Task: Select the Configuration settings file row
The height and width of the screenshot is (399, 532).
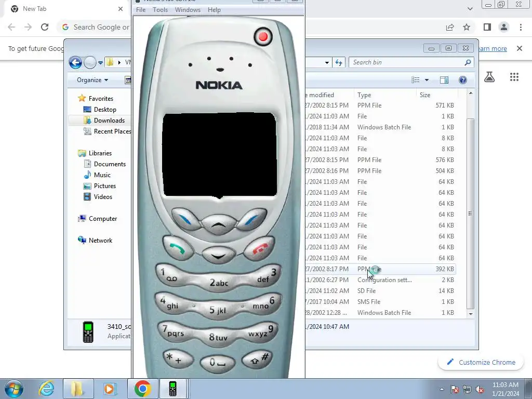Action: pyautogui.click(x=380, y=280)
